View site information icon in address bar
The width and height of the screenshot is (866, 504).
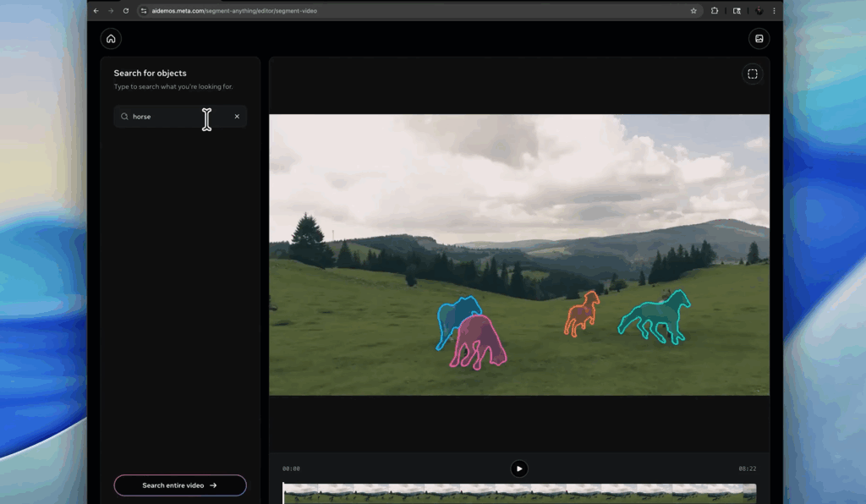coord(144,10)
